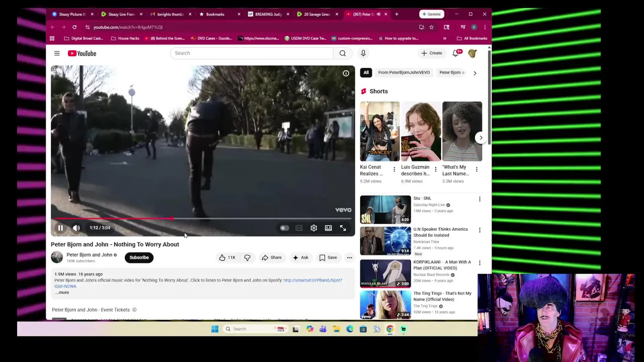Viewport: 644px width, 362px height.
Task: Open the Create button
Action: 432,53
